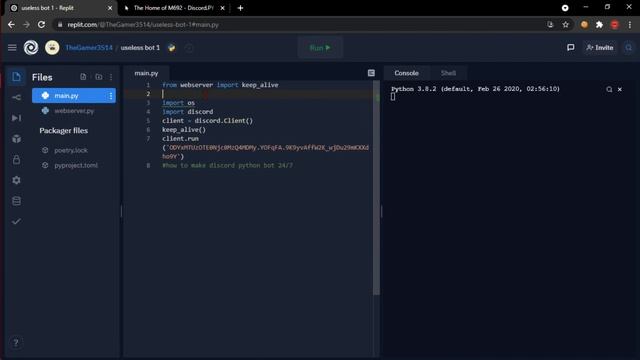Click the comment line about discord bot 24/7
The height and width of the screenshot is (360, 640).
click(x=227, y=165)
